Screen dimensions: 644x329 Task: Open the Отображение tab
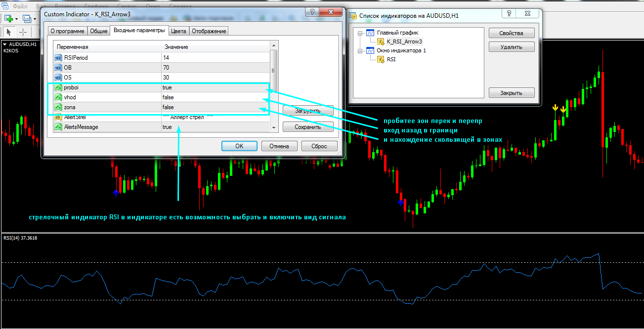209,31
